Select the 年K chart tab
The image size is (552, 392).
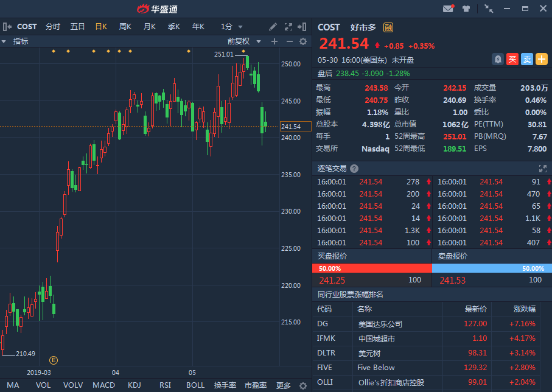point(198,27)
